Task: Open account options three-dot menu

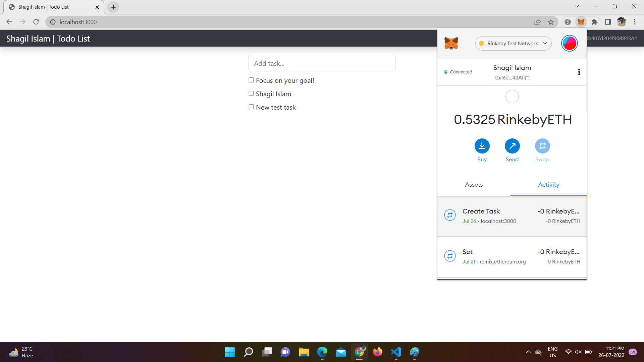Action: (x=579, y=72)
